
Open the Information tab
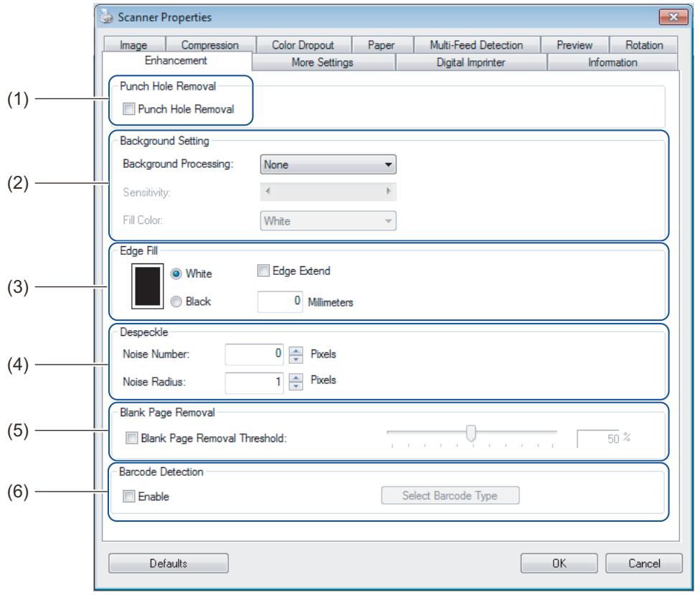click(x=612, y=62)
